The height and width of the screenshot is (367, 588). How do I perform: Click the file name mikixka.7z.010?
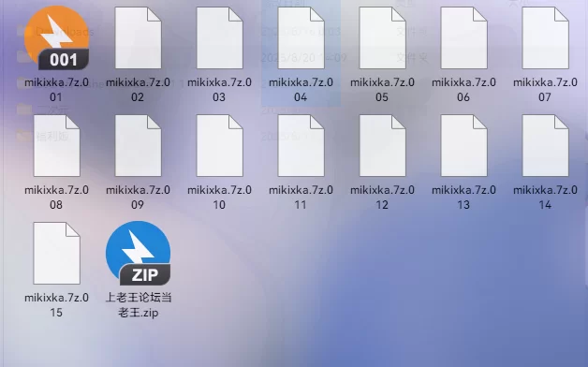coord(219,198)
